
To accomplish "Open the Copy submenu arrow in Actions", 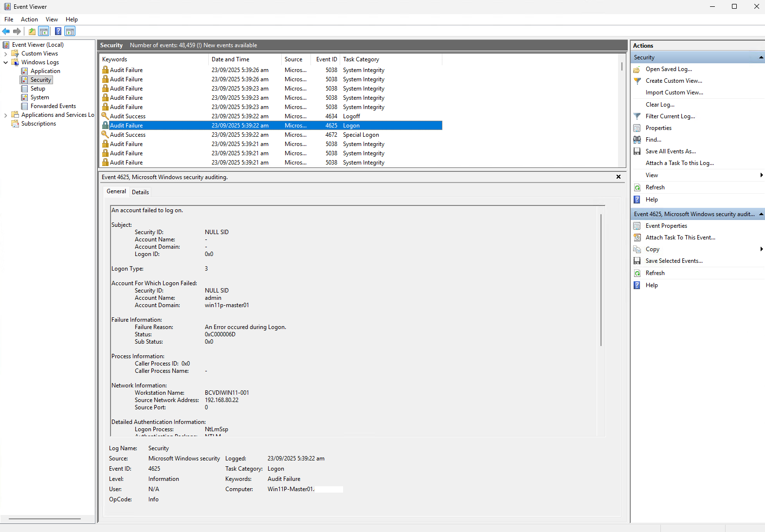I will click(761, 249).
